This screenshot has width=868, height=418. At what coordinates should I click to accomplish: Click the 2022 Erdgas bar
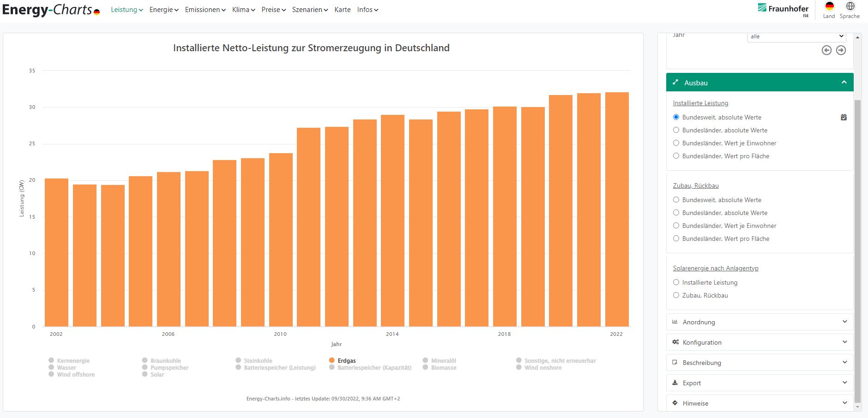pos(617,209)
